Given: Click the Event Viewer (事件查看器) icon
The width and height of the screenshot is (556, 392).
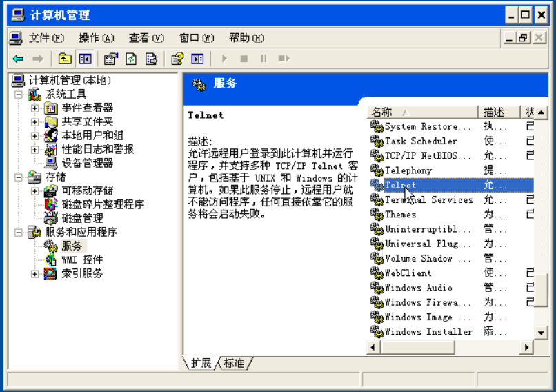Looking at the screenshot, I should (x=51, y=108).
